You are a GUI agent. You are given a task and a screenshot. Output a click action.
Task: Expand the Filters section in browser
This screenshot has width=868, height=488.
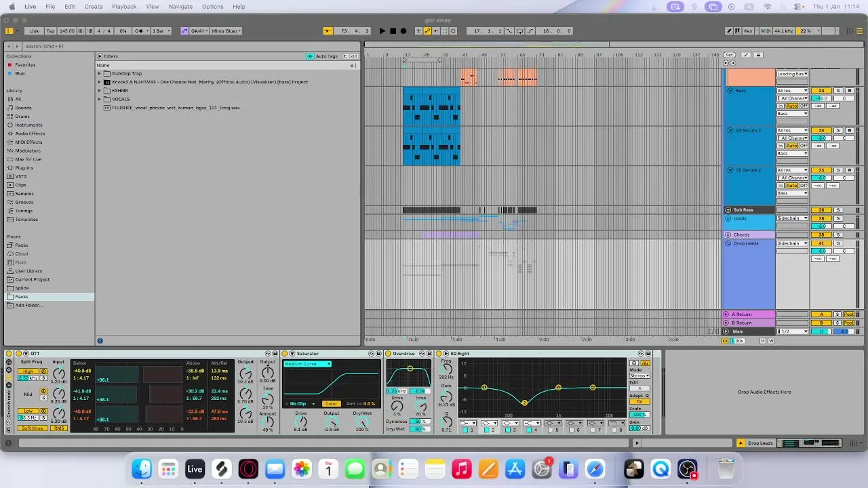click(x=100, y=56)
